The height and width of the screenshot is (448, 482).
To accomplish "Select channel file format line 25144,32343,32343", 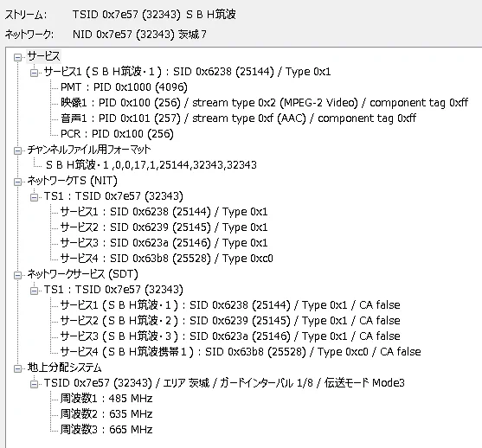I will [151, 165].
